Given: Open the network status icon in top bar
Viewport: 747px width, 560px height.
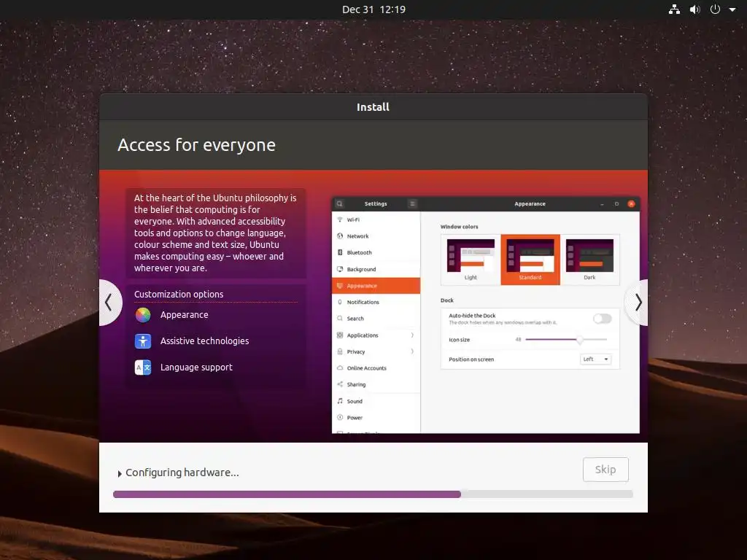Looking at the screenshot, I should [674, 9].
